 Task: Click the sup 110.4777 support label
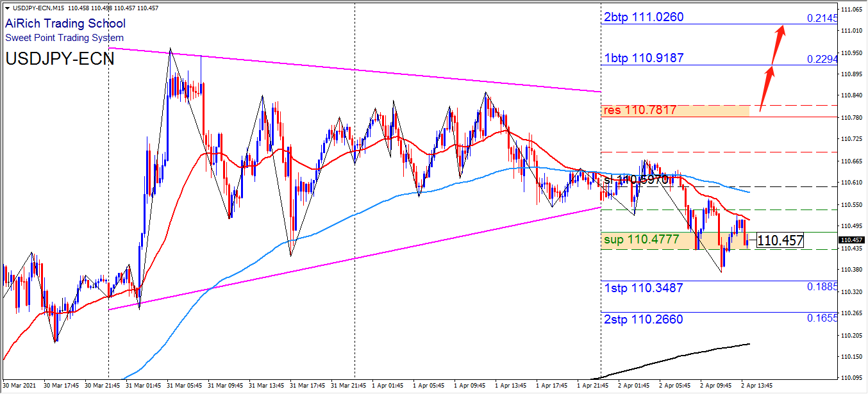(x=641, y=240)
